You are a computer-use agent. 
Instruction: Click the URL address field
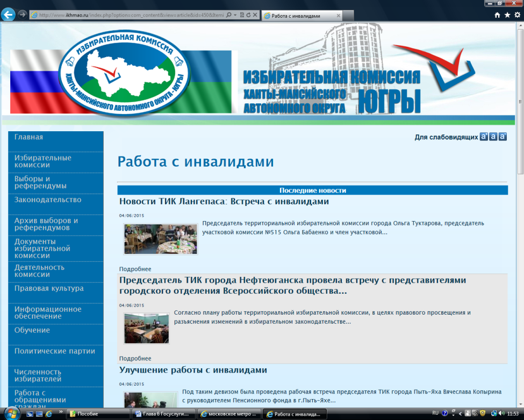pos(131,15)
